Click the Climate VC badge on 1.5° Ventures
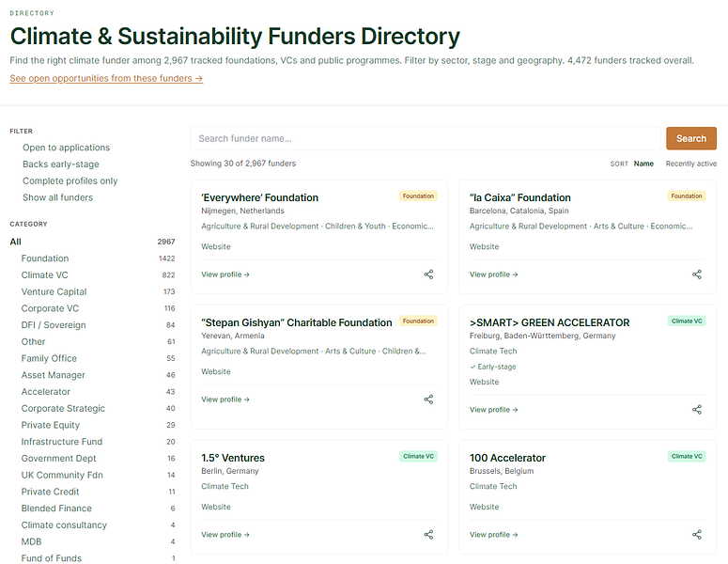This screenshot has width=728, height=564. coord(418,456)
